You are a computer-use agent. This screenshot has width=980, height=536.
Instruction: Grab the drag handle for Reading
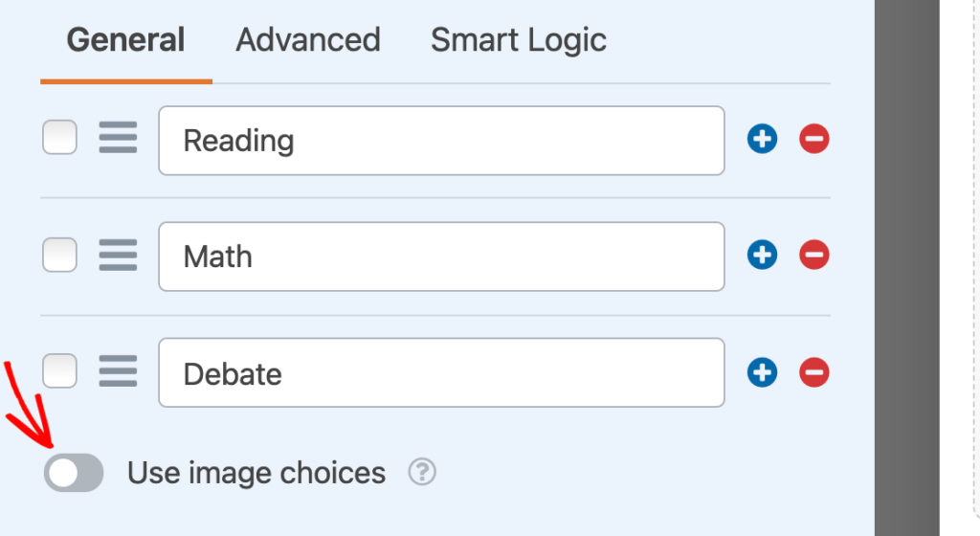(x=118, y=139)
